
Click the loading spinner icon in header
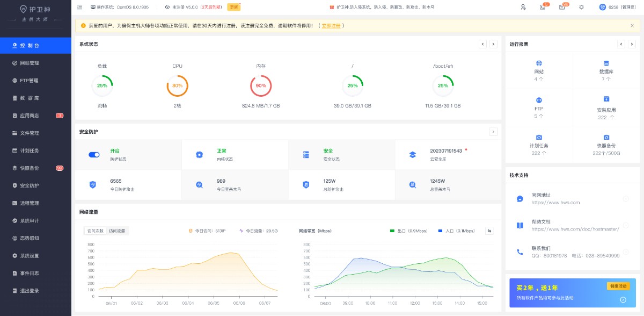581,7
